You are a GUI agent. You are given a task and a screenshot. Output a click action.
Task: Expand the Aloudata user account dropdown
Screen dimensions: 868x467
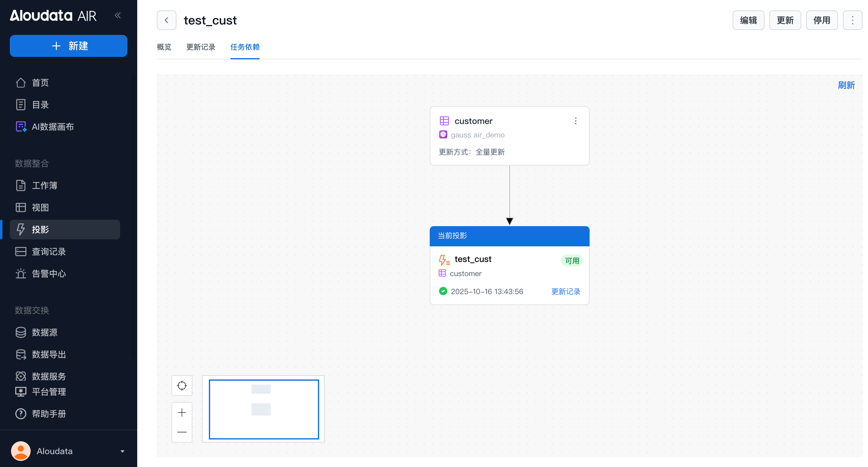tap(122, 451)
